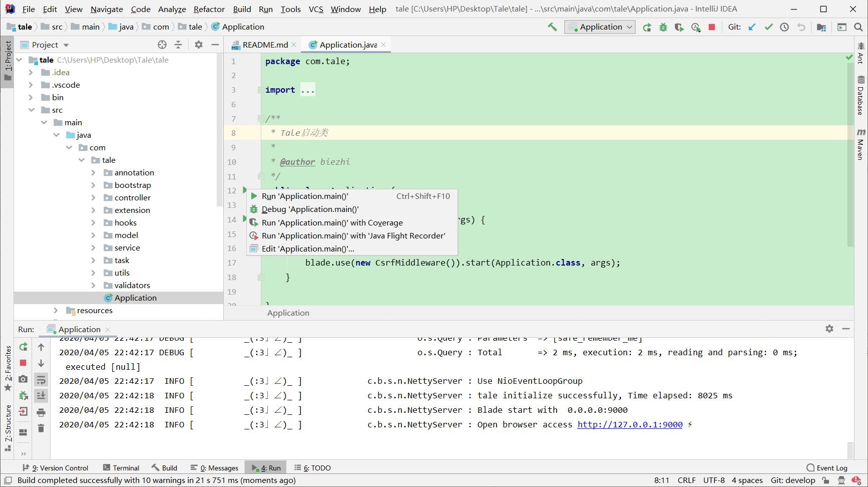This screenshot has height=487, width=868.
Task: Click UTF-8 encoding in status bar
Action: [x=714, y=480]
